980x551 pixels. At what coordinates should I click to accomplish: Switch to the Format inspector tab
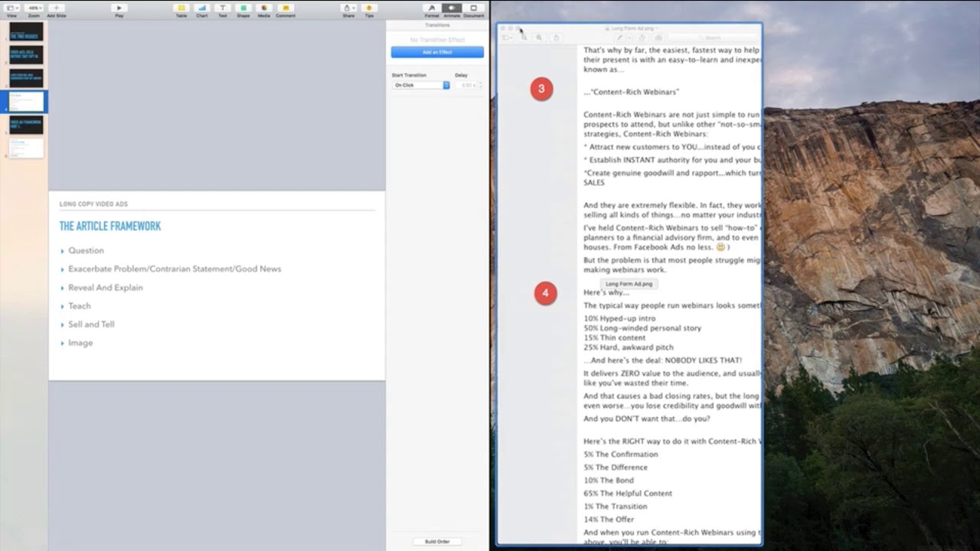(432, 8)
